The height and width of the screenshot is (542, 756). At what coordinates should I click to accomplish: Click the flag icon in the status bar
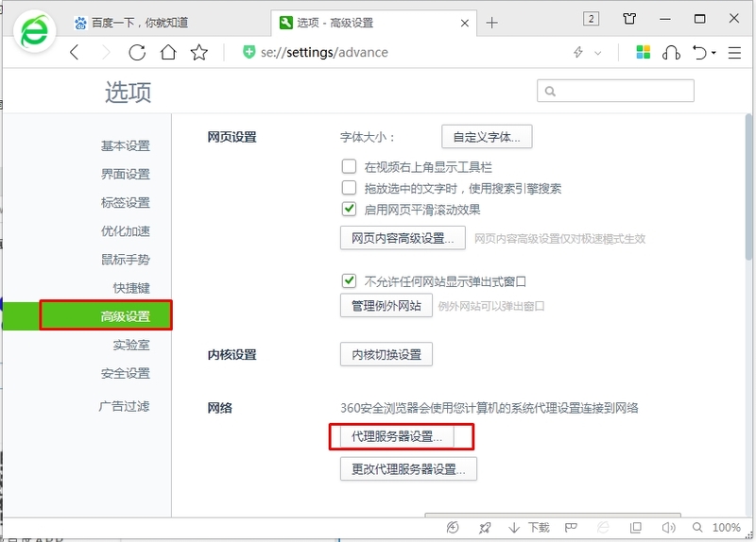(x=571, y=528)
